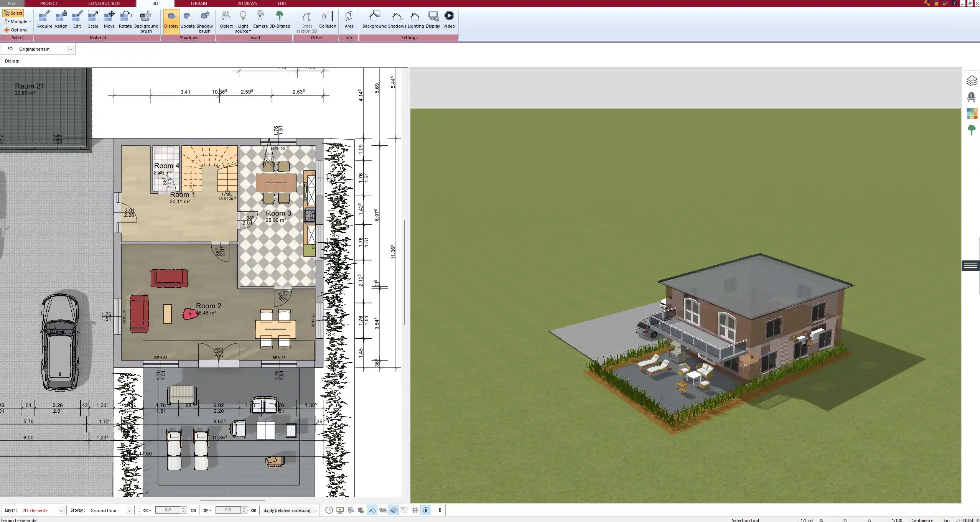Click the layers stack sidebar icon
This screenshot has height=522, width=980.
coord(971,81)
